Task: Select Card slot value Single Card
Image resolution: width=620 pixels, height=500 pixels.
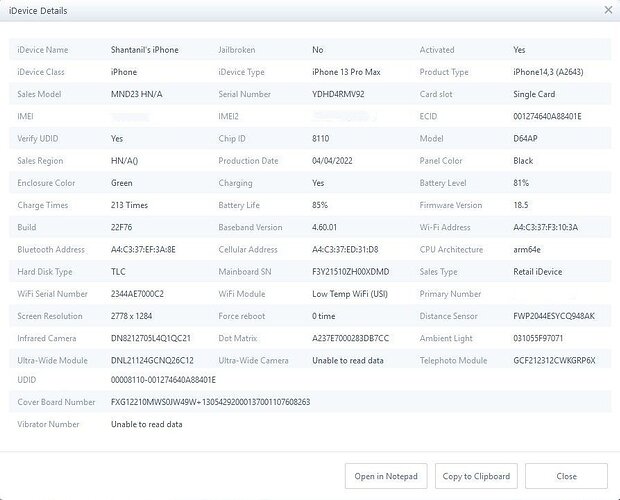Action: [534, 94]
